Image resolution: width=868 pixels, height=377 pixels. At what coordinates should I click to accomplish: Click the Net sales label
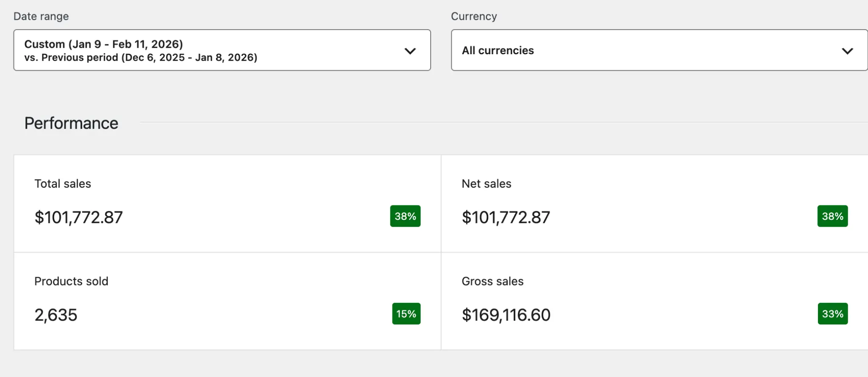[487, 183]
